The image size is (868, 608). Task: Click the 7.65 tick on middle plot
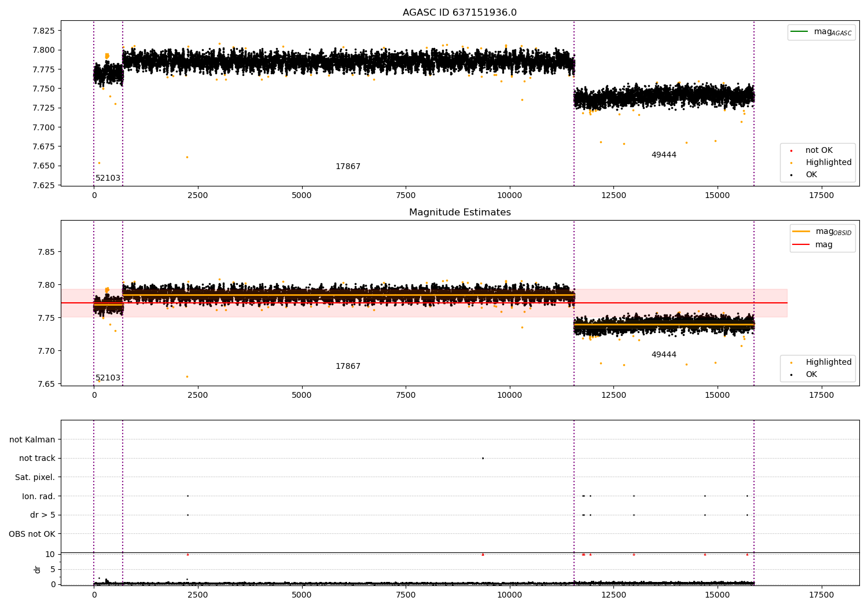pyautogui.click(x=46, y=384)
